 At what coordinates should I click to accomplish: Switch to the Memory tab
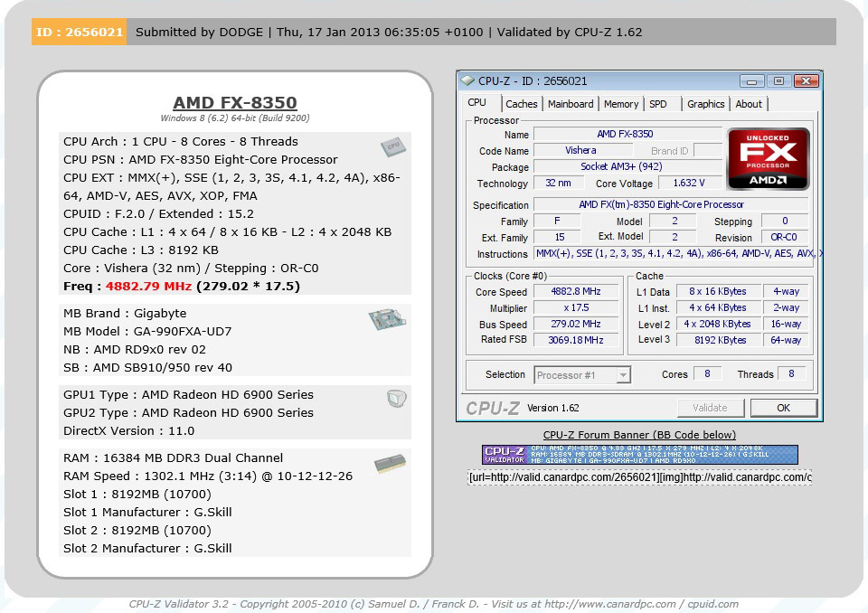click(621, 104)
